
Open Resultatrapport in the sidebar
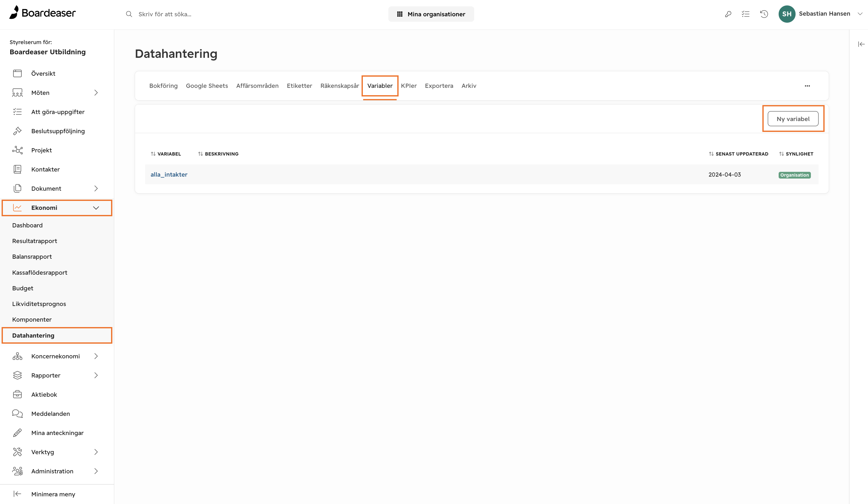(34, 241)
